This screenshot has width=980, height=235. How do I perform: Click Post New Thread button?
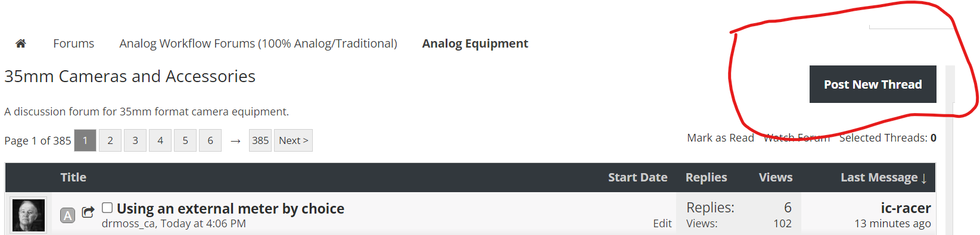pyautogui.click(x=873, y=84)
